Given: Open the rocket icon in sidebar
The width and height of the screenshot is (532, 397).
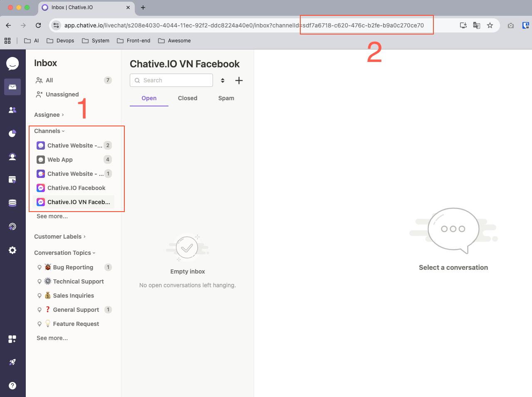Looking at the screenshot, I should 12,362.
